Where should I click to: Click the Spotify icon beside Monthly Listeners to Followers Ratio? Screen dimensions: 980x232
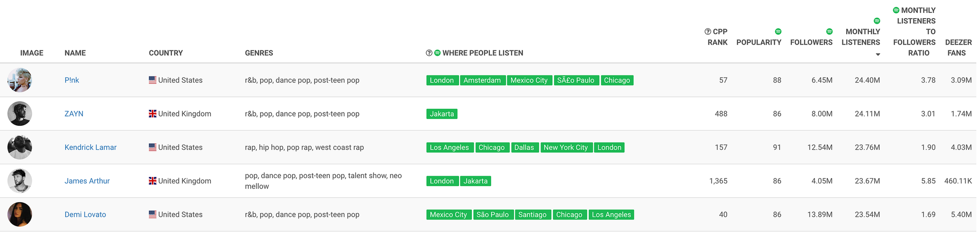[896, 10]
